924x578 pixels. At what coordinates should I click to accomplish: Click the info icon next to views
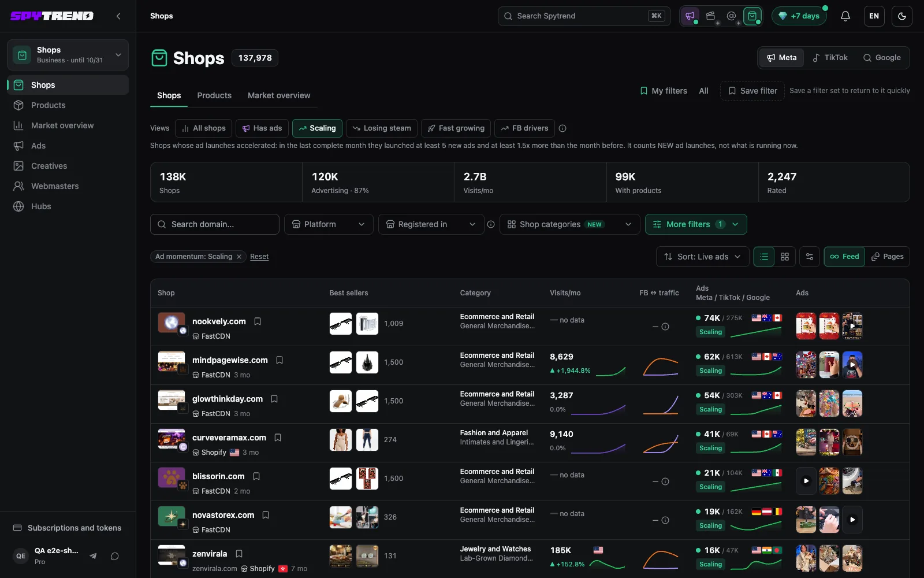click(x=562, y=128)
